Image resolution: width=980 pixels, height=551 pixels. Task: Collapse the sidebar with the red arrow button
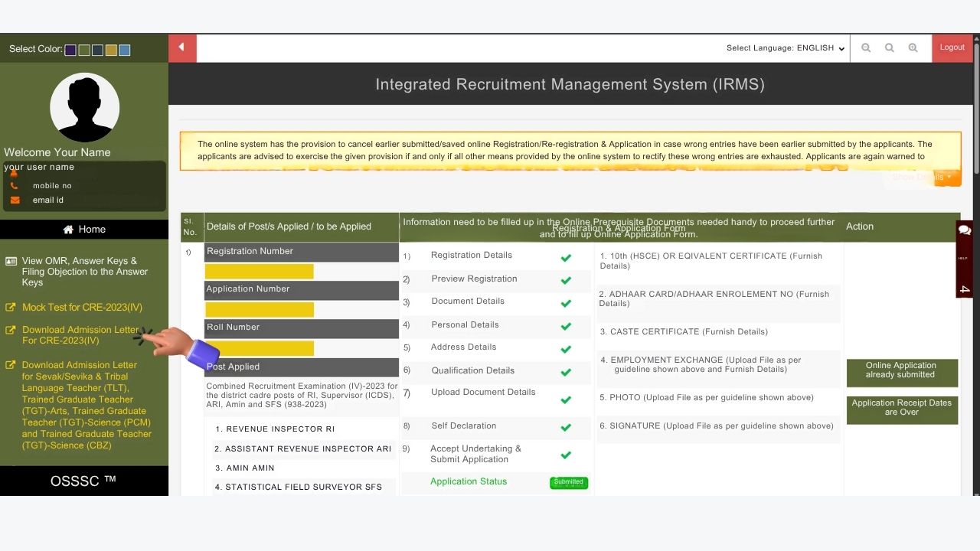coord(182,47)
